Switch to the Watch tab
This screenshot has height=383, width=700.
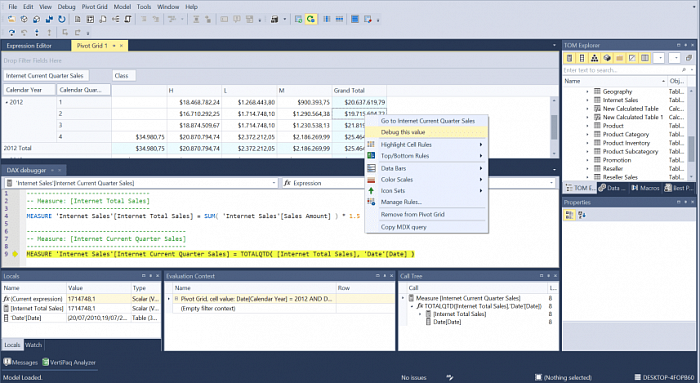click(33, 345)
